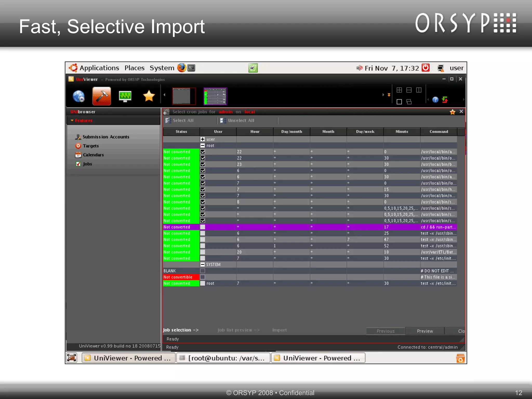Check the job with minute 47 checkbox
The height and width of the screenshot is (399, 532).
coord(203,240)
